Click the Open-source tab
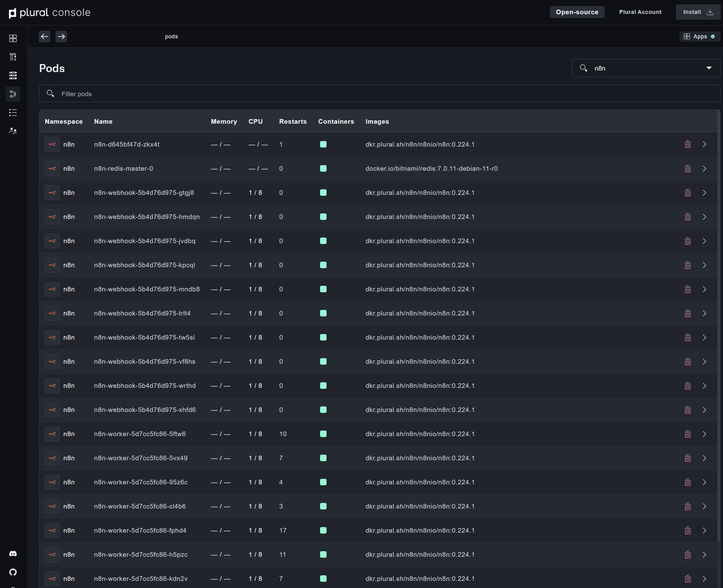Image resolution: width=723 pixels, height=588 pixels. click(x=577, y=12)
